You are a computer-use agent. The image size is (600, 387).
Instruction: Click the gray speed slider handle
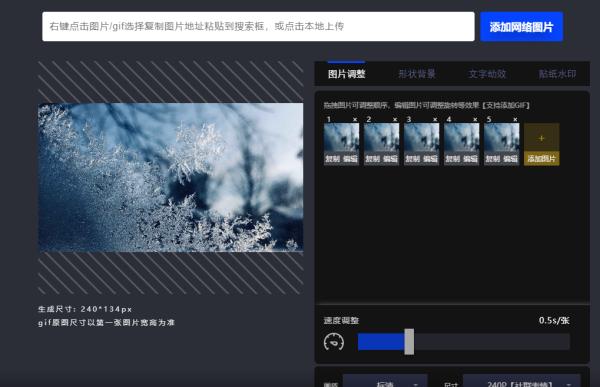(x=409, y=341)
